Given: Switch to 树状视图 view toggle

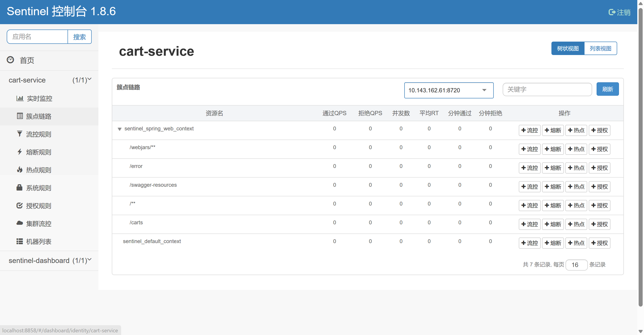Looking at the screenshot, I should tap(568, 49).
